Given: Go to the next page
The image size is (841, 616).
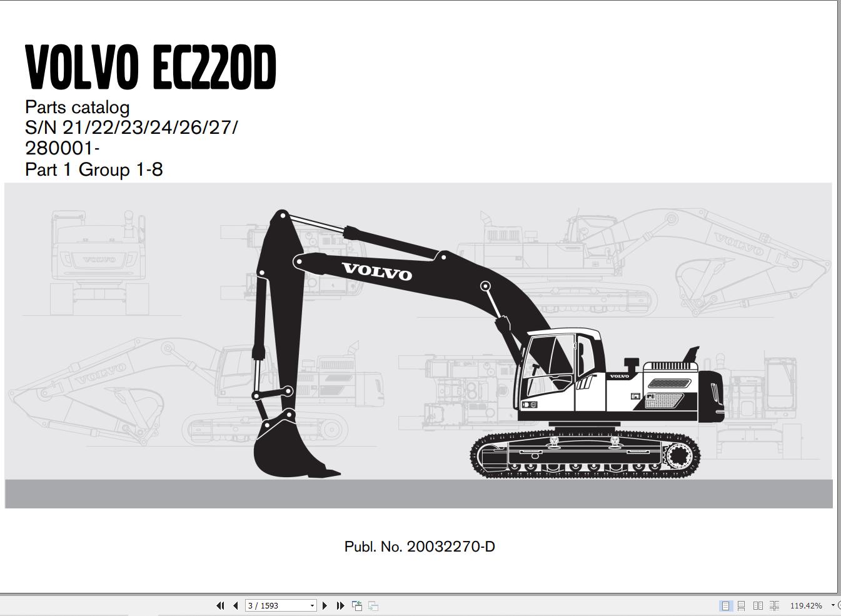Looking at the screenshot, I should click(x=325, y=605).
